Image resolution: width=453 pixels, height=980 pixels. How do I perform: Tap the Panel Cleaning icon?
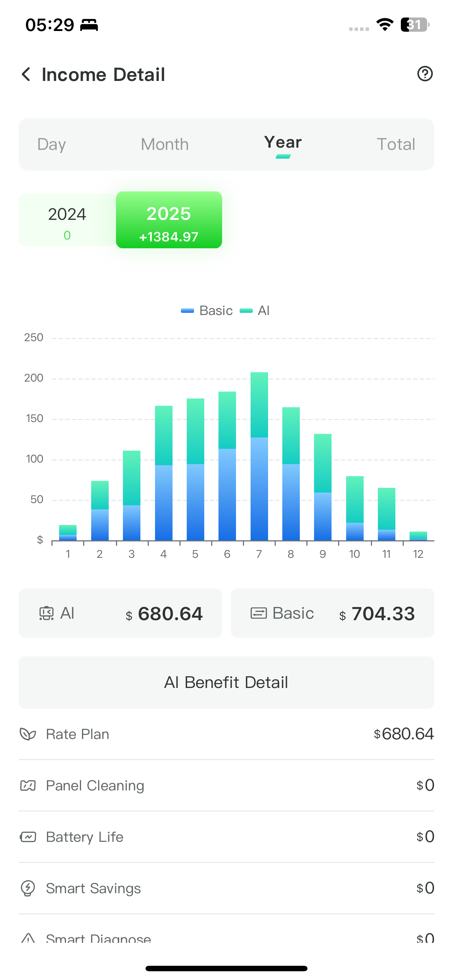coord(28,786)
